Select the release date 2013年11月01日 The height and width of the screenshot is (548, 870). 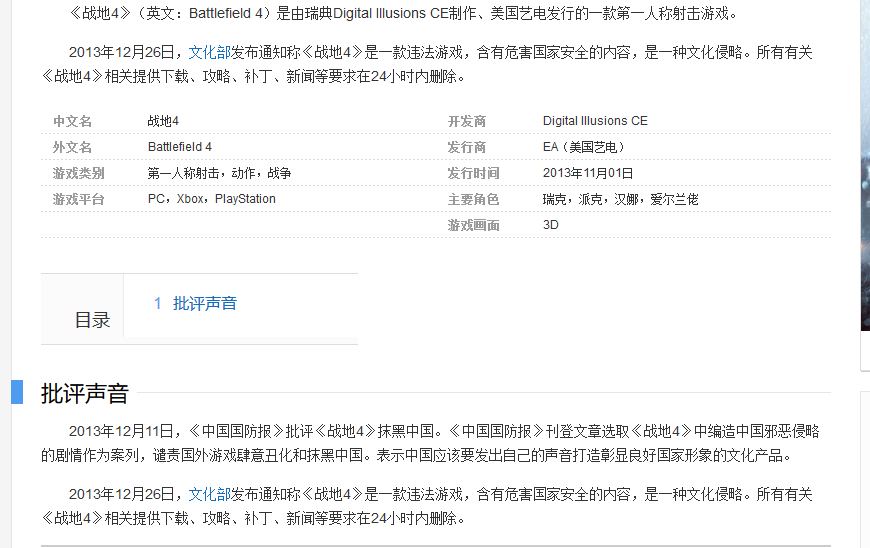[x=588, y=173]
